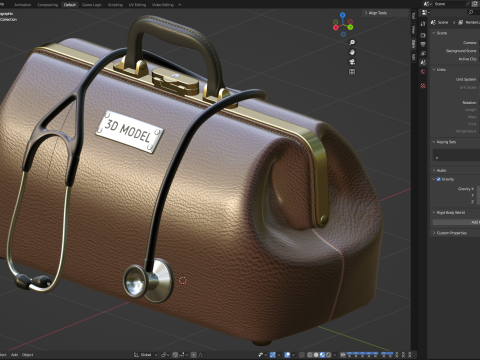Screen dimensions: 480x360
Task: Toggle viewport overlays button
Action: [x=287, y=355]
